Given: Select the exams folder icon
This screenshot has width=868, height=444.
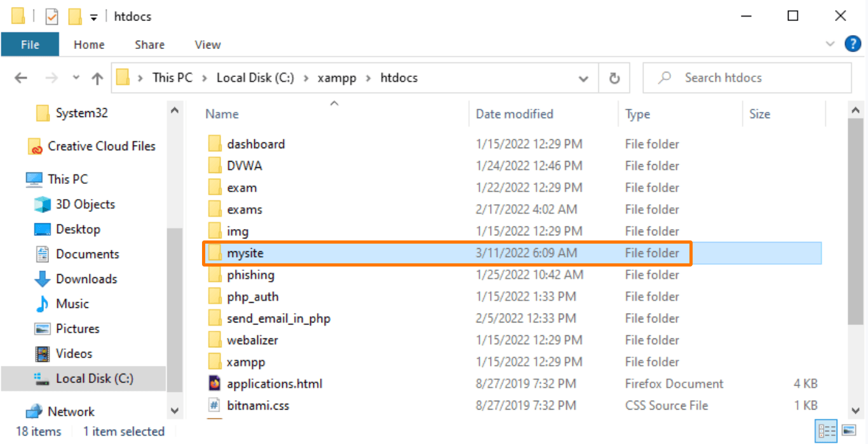Looking at the screenshot, I should coord(215,209).
